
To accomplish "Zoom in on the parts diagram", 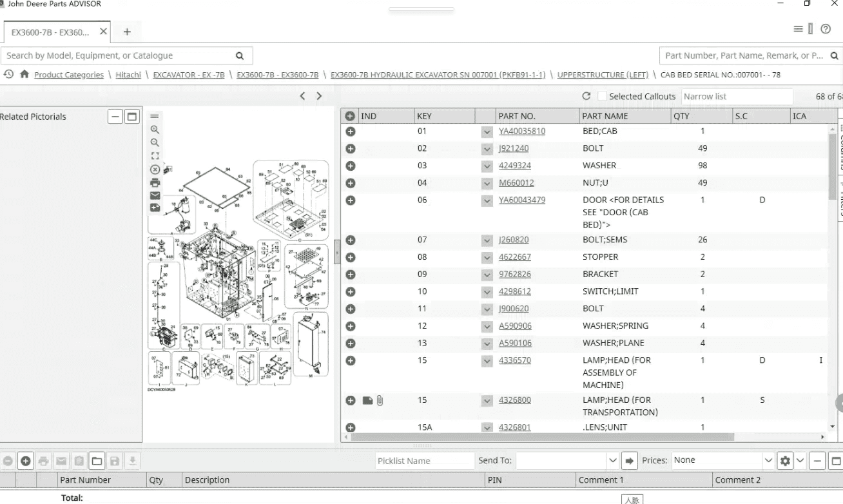I will (x=155, y=130).
